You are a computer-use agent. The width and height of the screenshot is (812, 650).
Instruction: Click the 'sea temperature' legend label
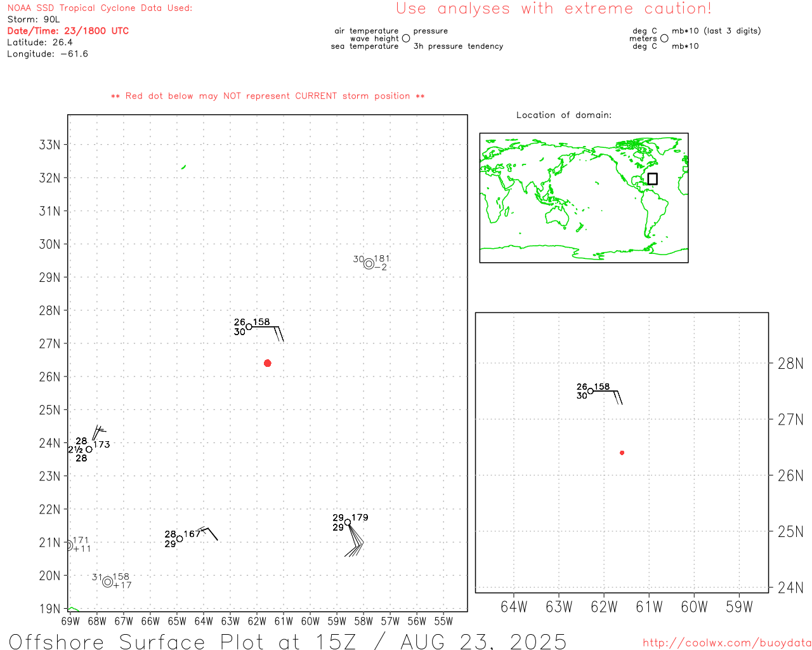tap(365, 46)
